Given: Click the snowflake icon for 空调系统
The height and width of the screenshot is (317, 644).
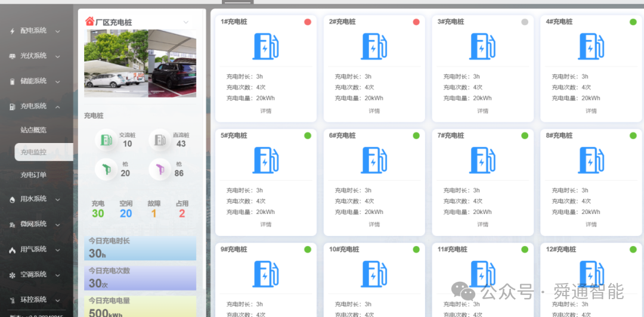Looking at the screenshot, I should pyautogui.click(x=13, y=275).
